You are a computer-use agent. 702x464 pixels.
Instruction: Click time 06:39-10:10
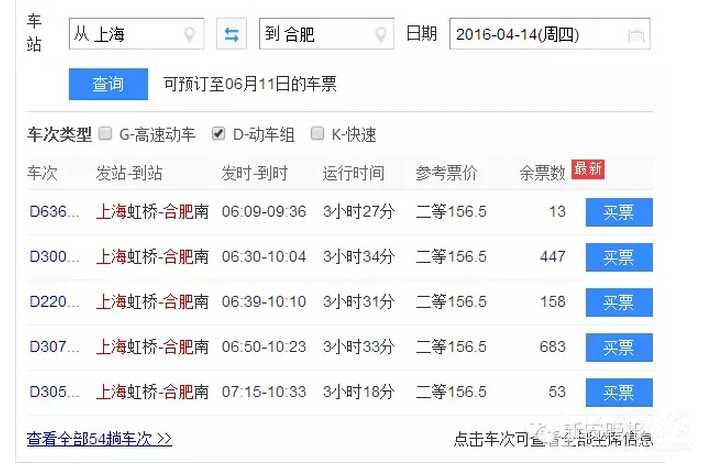click(264, 302)
